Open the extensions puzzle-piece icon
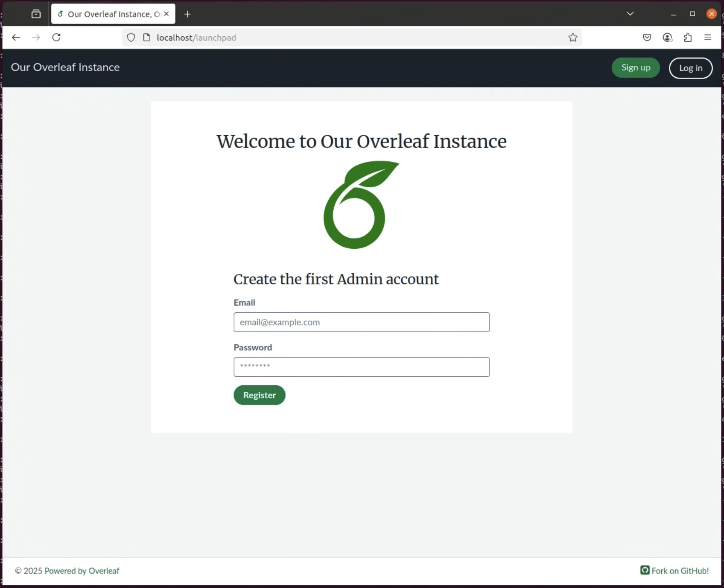 (688, 38)
